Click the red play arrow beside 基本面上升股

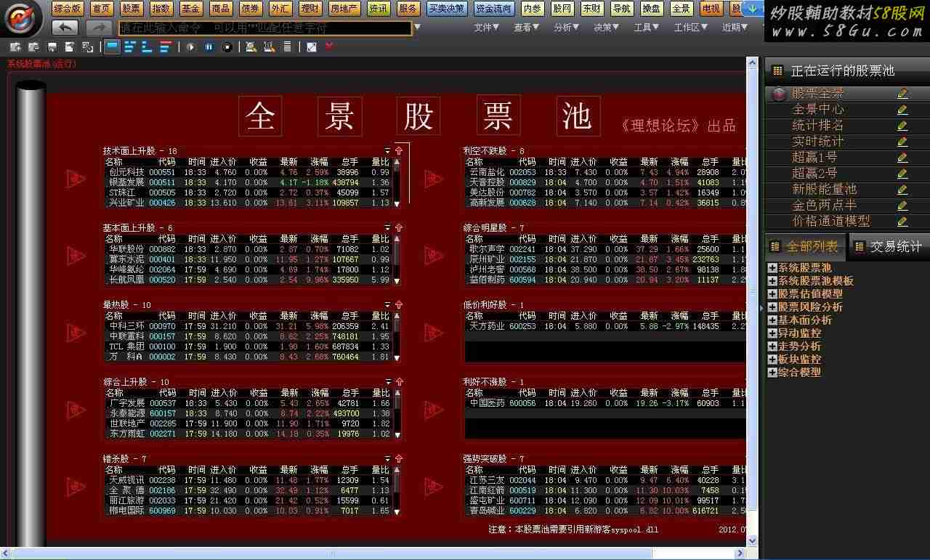(76, 255)
